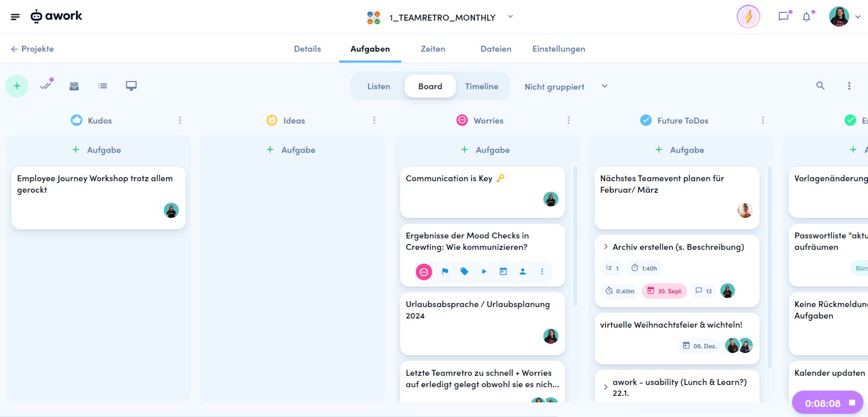
Task: Click the Worries column pink status circle
Action: [462, 120]
